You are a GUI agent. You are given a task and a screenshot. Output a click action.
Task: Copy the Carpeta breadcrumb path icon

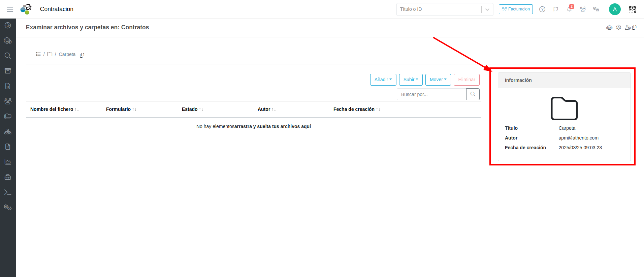pos(82,55)
